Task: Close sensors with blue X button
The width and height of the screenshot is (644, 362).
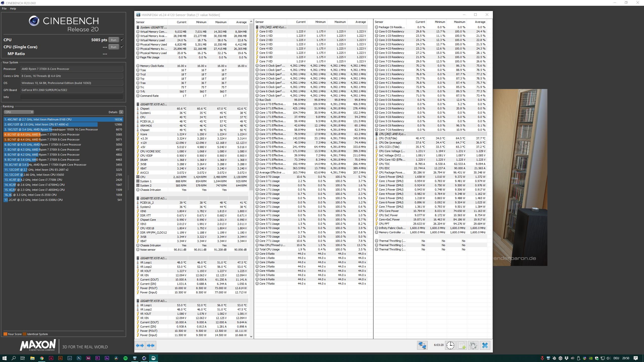Action: tap(485, 345)
